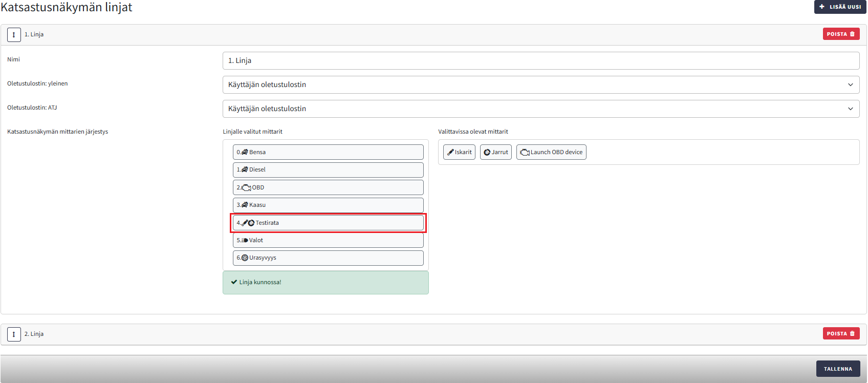The height and width of the screenshot is (383, 868).
Task: Click the 2. Linja panel header title
Action: tap(34, 334)
